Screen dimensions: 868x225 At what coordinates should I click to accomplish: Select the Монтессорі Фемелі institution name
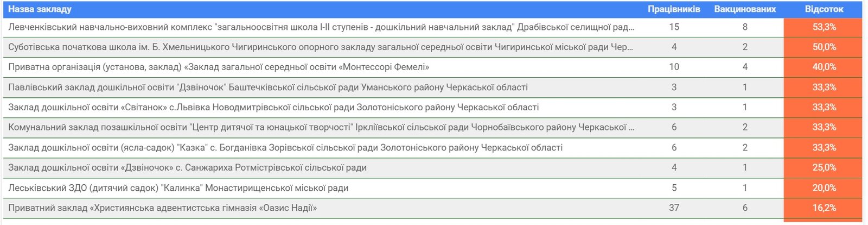pyautogui.click(x=219, y=67)
